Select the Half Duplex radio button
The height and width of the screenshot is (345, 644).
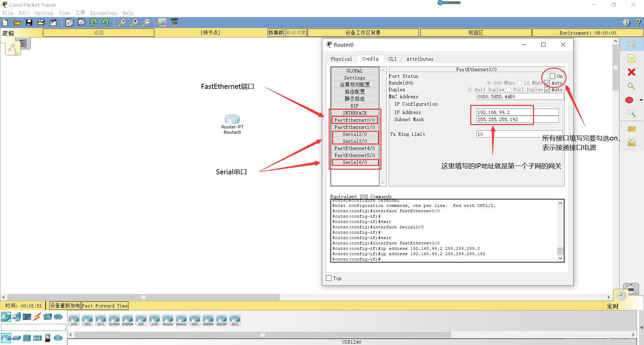pyautogui.click(x=470, y=90)
